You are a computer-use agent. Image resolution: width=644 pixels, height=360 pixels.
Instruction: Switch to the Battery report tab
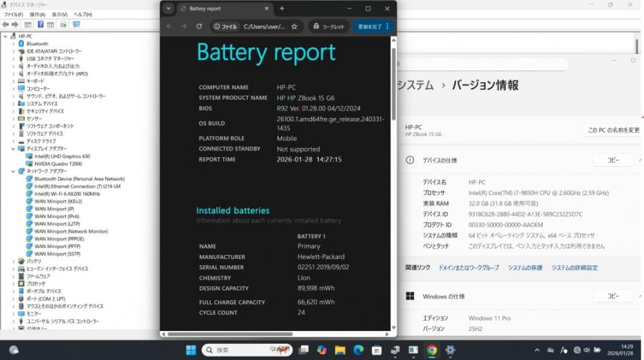(x=218, y=9)
